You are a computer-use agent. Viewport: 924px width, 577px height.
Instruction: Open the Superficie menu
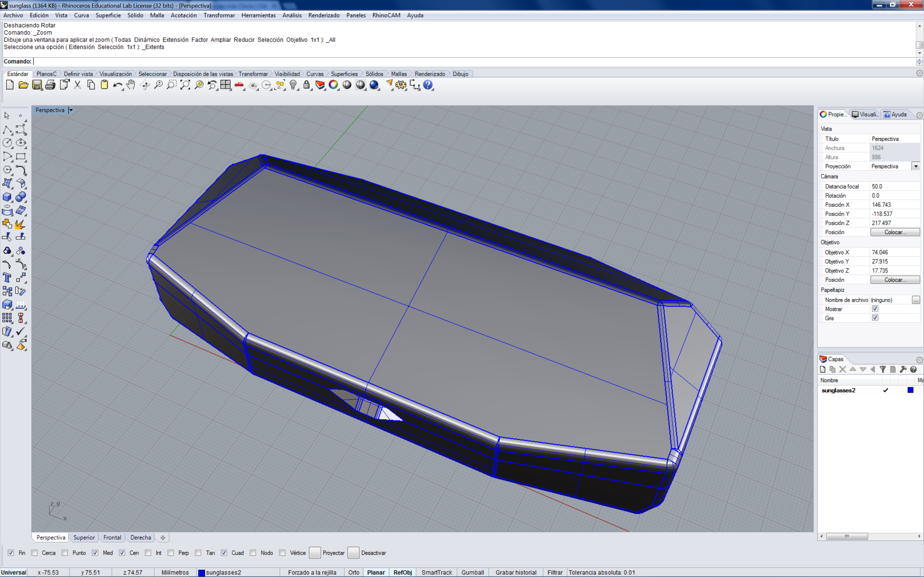108,15
